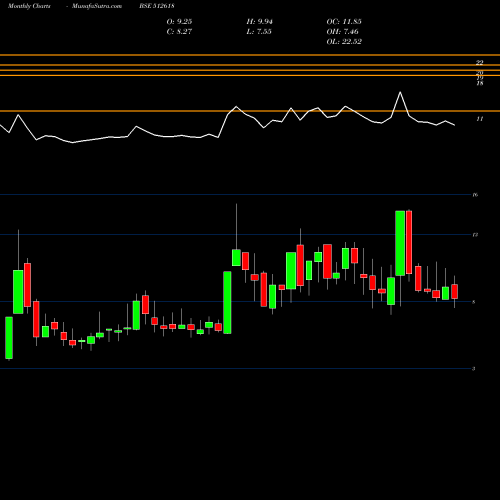Click the tallest green candle near the right
500x500 pixels.
pyautogui.click(x=400, y=243)
